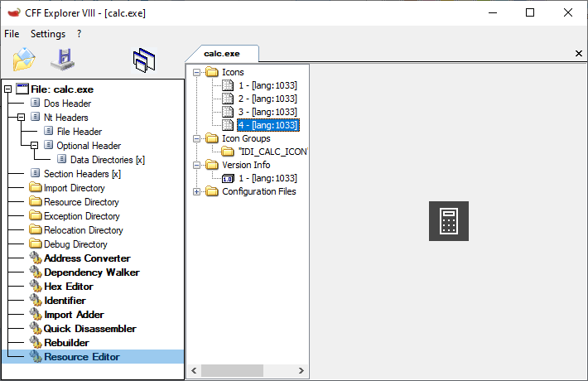Maximize the CFF Explorer window
Viewport: 588px width, 381px height.
pyautogui.click(x=530, y=12)
